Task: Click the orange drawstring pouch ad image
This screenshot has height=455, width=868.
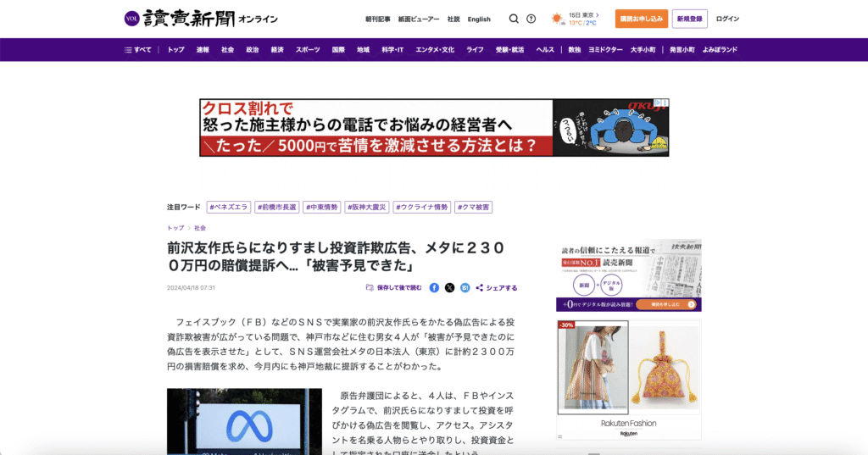Action: tap(665, 368)
